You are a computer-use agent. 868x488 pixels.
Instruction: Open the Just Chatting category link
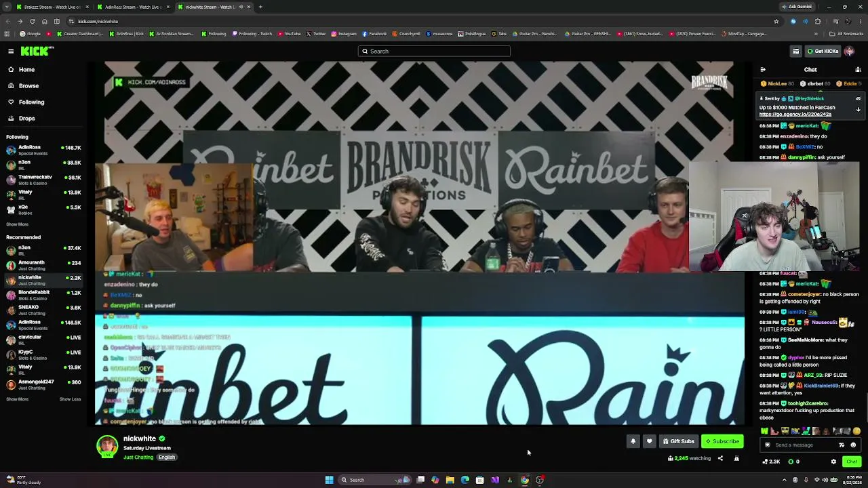click(138, 457)
